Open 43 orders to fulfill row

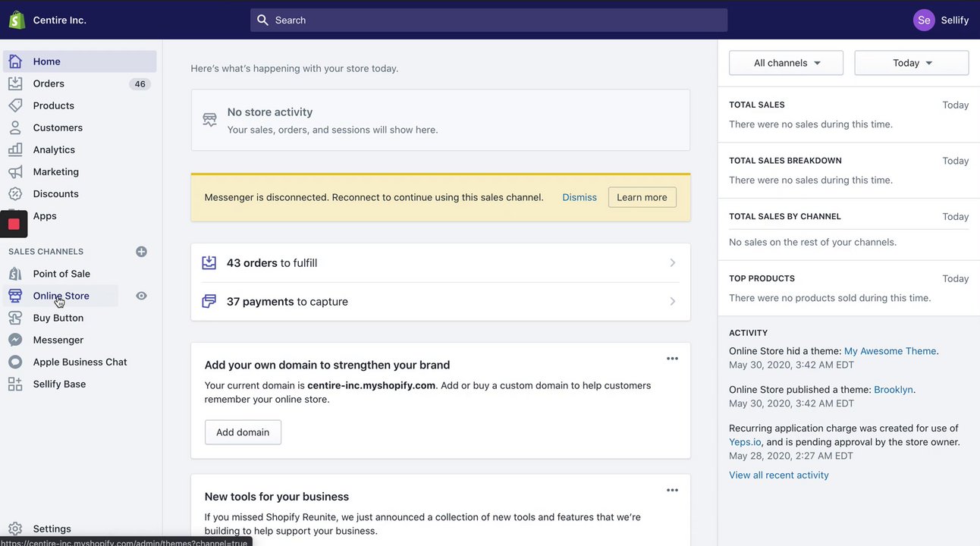(x=440, y=263)
